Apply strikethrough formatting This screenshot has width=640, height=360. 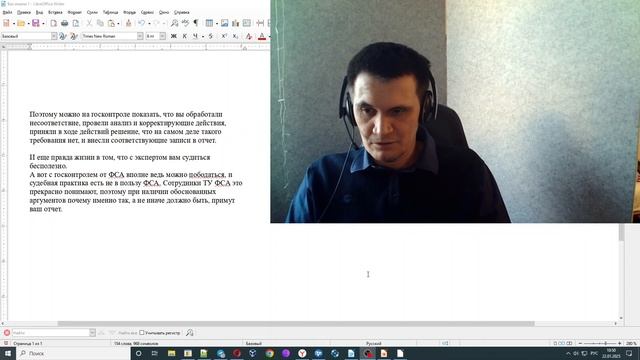(x=211, y=36)
